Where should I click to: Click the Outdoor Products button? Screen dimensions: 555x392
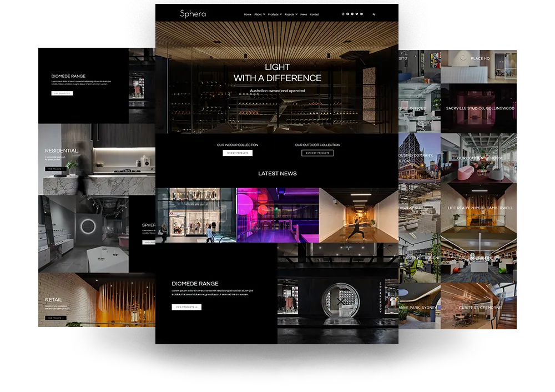[x=317, y=153]
